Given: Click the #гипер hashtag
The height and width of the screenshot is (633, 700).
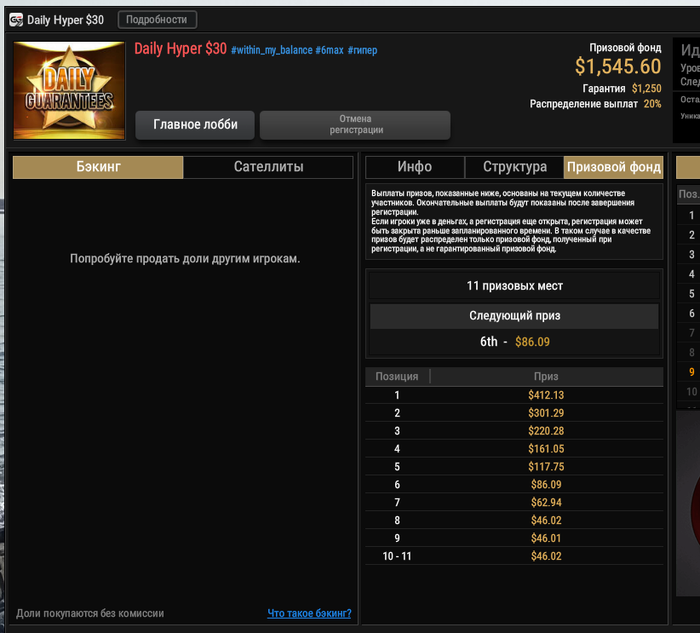Looking at the screenshot, I should 362,50.
